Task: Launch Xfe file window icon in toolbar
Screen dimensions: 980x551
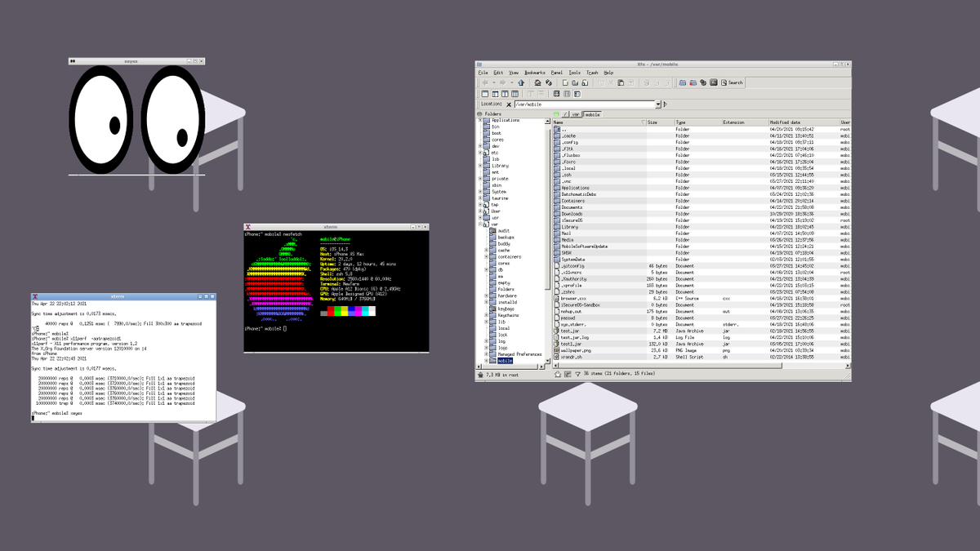Action: (x=682, y=82)
